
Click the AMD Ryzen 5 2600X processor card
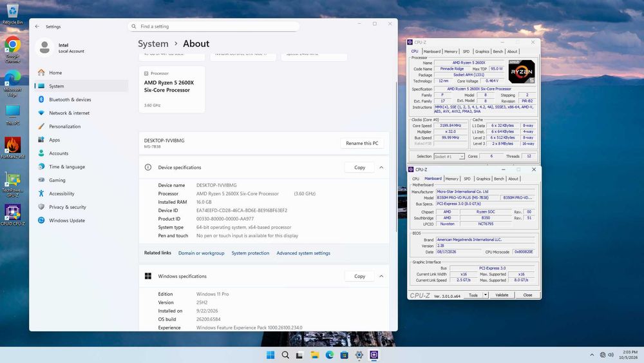pos(172,90)
